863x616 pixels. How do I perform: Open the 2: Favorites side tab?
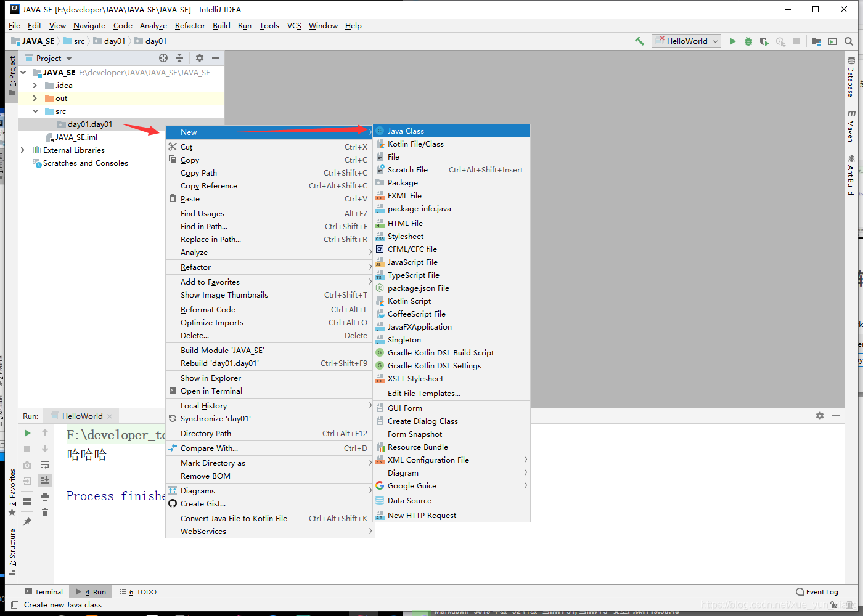[12, 492]
